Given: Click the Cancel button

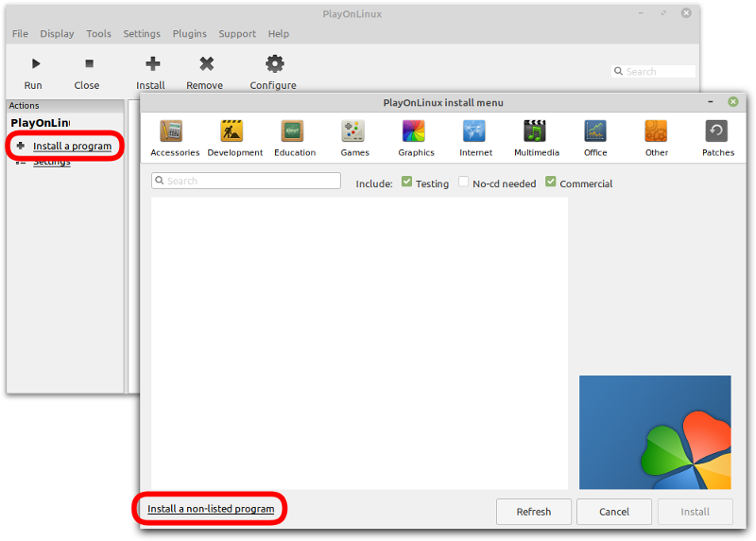Looking at the screenshot, I should point(613,512).
